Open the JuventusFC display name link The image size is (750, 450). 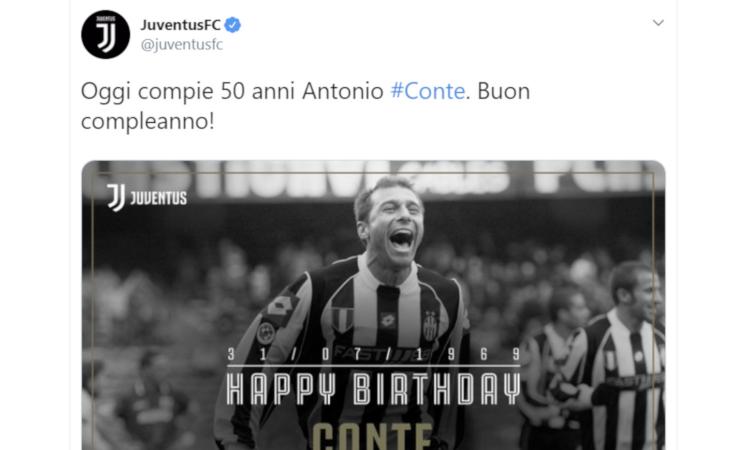click(x=180, y=24)
